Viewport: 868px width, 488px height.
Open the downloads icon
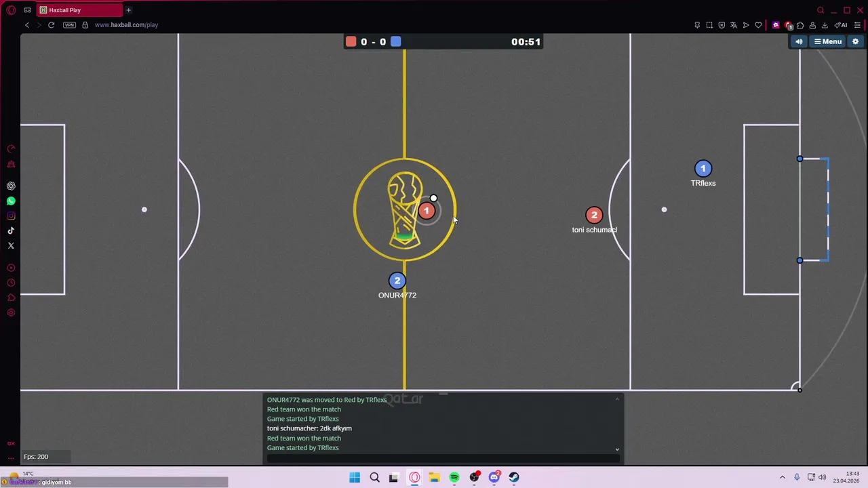point(825,25)
